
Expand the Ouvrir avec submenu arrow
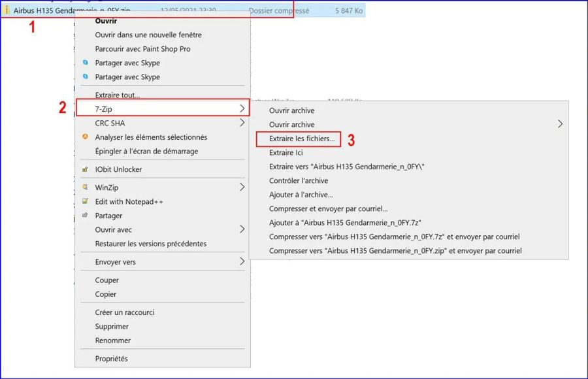[242, 229]
